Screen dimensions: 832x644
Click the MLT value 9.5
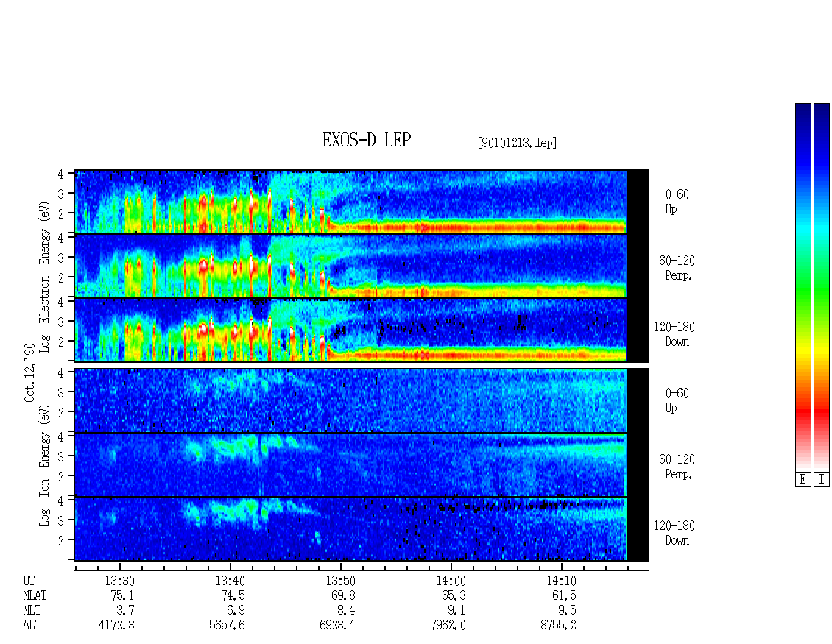coord(567,611)
